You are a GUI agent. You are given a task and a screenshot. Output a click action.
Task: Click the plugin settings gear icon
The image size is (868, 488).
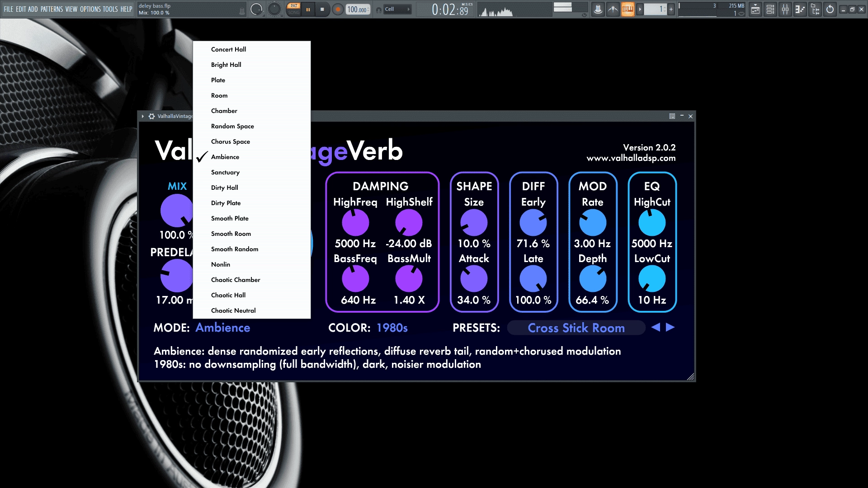(151, 116)
